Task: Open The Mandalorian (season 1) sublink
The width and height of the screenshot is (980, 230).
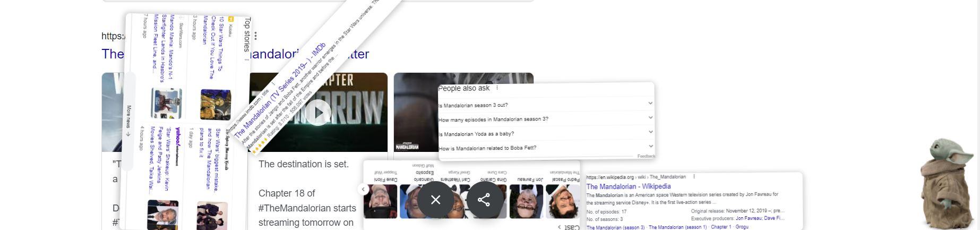Action: click(678, 227)
